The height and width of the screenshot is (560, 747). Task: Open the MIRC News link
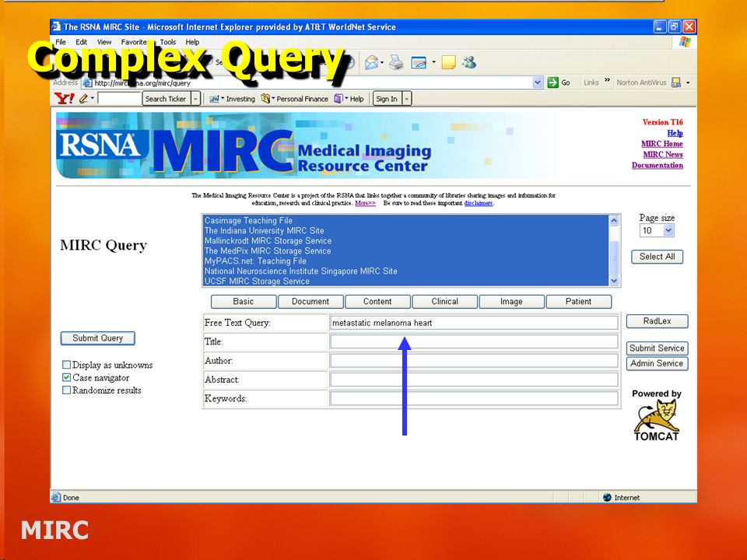(x=663, y=154)
